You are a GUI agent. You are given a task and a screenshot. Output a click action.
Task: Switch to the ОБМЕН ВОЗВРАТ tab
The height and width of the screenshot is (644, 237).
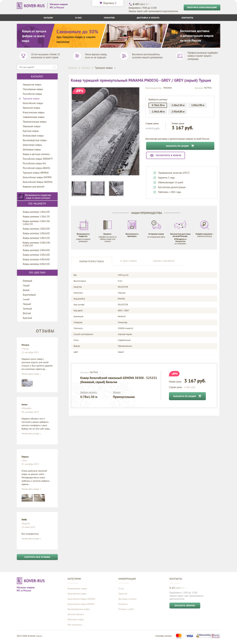(x=164, y=261)
